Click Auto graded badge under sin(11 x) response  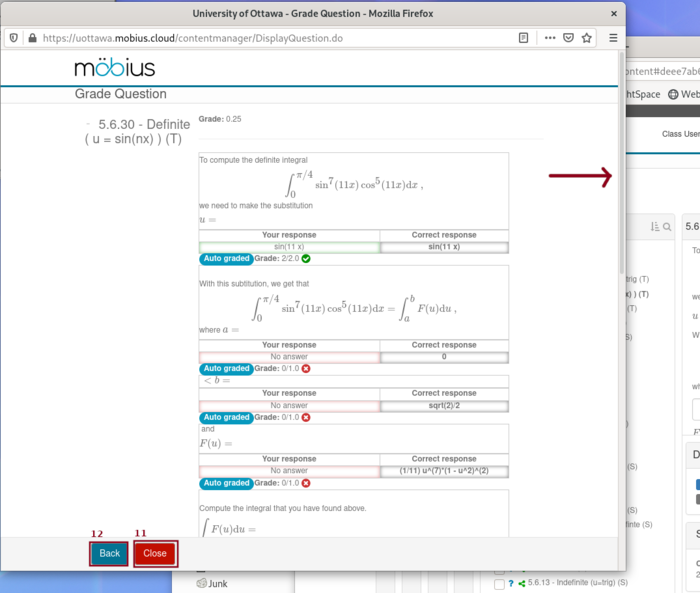226,259
